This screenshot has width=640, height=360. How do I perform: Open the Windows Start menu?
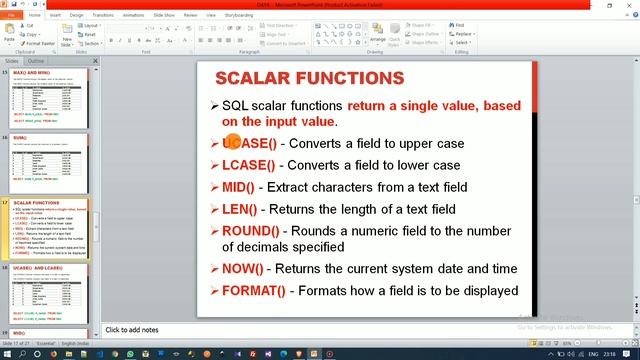click(x=7, y=354)
